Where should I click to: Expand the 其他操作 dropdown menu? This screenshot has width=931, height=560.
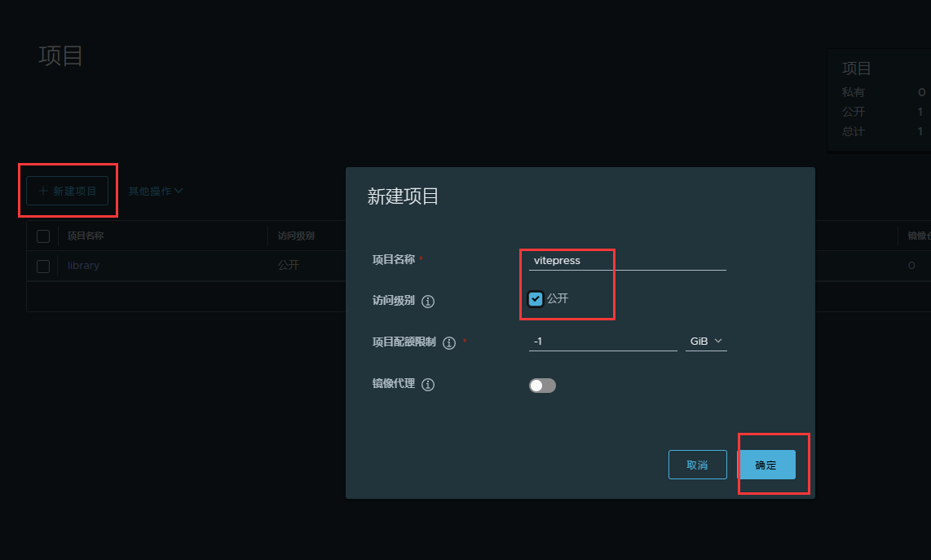point(155,191)
